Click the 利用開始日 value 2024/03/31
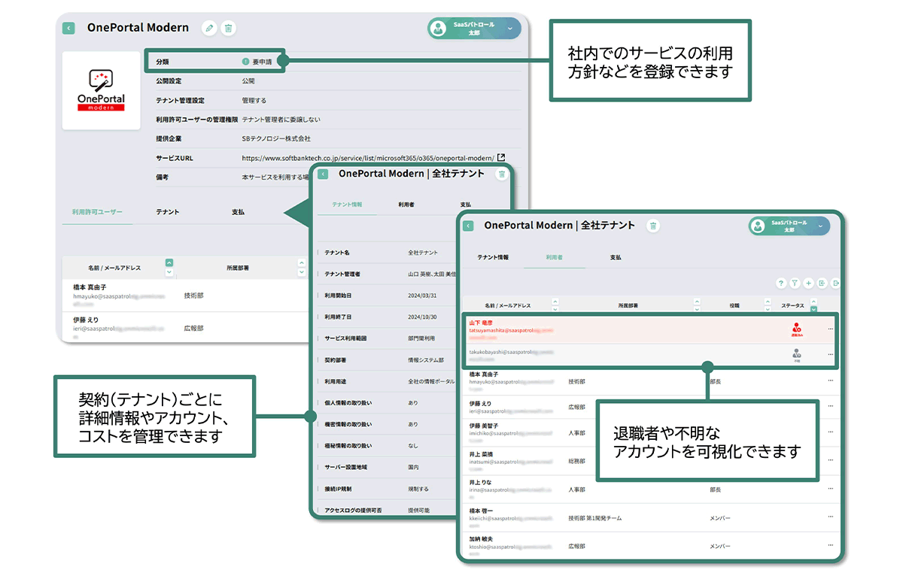Image resolution: width=903 pixels, height=588 pixels. (423, 296)
